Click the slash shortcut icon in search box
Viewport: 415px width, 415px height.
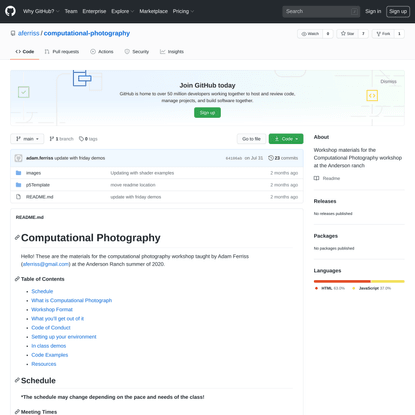(x=354, y=12)
